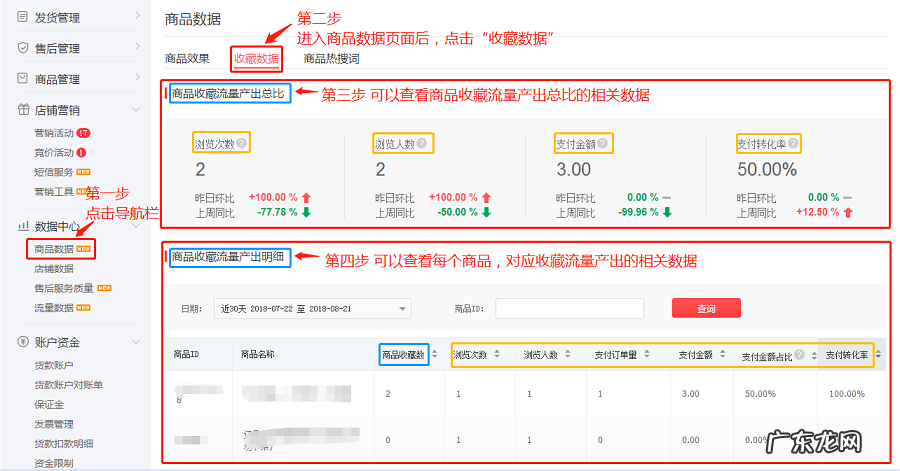Click the 商品名称 column header

[x=258, y=355]
